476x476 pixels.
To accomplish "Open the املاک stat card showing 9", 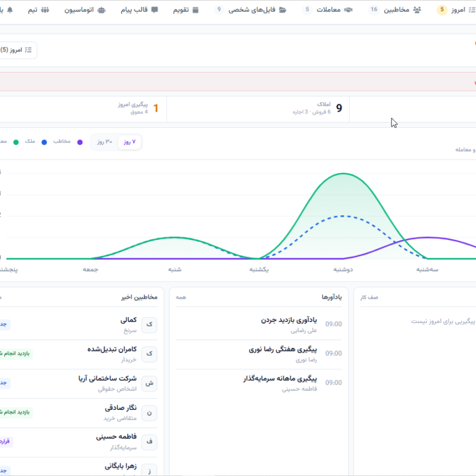I will point(258,109).
